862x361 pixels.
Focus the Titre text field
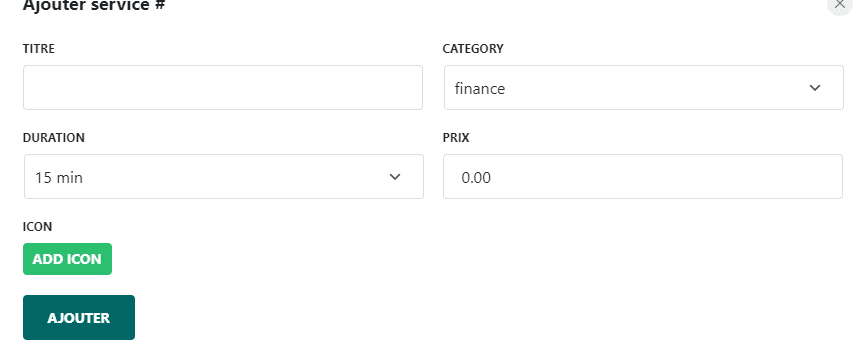[x=223, y=87]
